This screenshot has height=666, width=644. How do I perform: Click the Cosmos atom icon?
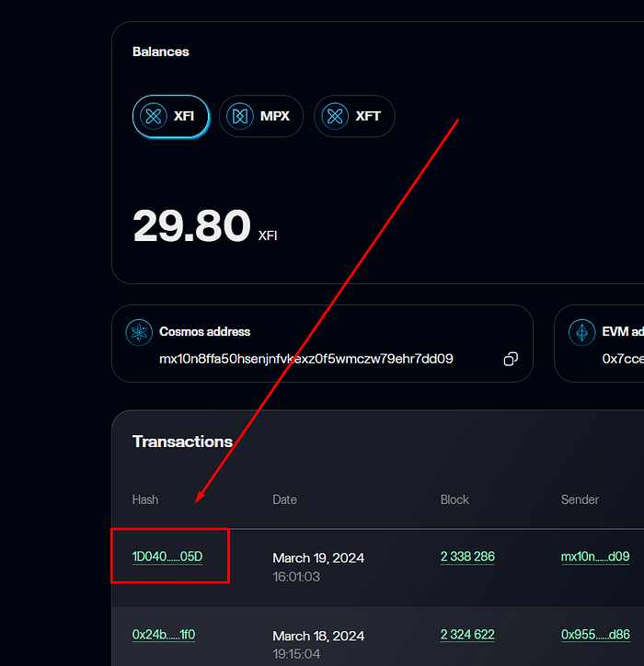click(x=139, y=332)
